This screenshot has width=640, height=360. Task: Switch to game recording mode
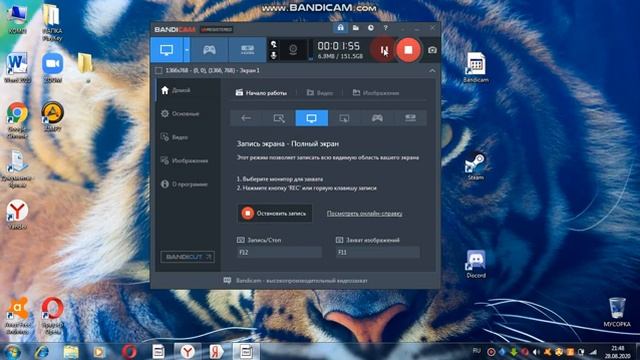(x=209, y=50)
